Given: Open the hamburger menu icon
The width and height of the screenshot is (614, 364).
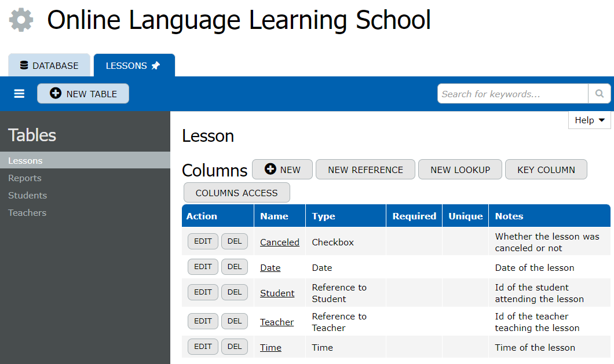Looking at the screenshot, I should coord(19,94).
